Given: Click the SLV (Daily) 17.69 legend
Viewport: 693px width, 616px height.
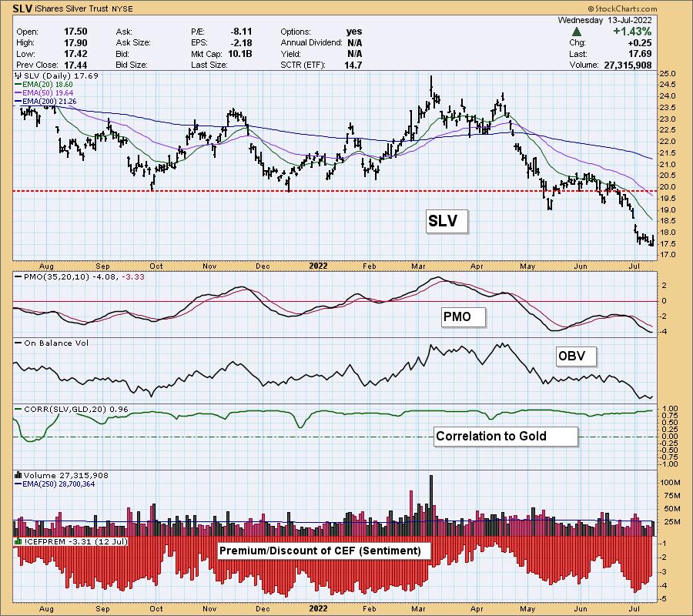Looking at the screenshot, I should click(x=58, y=75).
